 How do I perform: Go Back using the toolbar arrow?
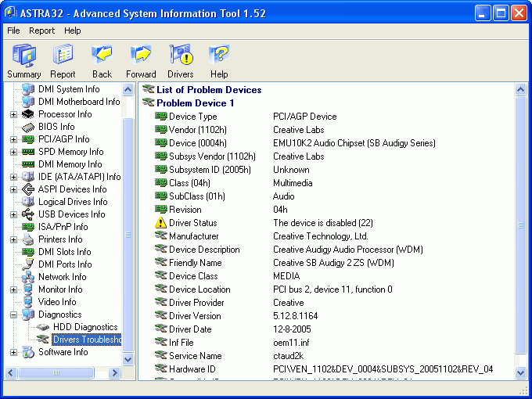pyautogui.click(x=102, y=54)
